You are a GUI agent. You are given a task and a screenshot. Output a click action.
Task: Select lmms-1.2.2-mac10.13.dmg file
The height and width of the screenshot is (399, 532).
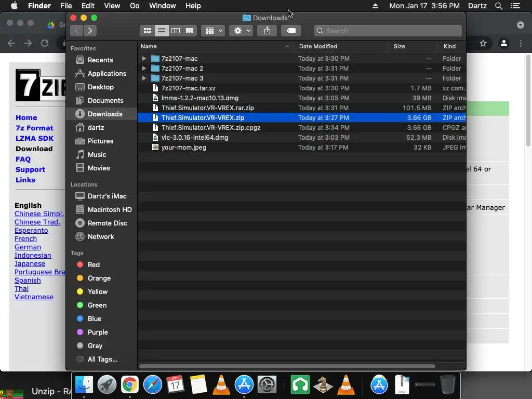tap(302, 98)
